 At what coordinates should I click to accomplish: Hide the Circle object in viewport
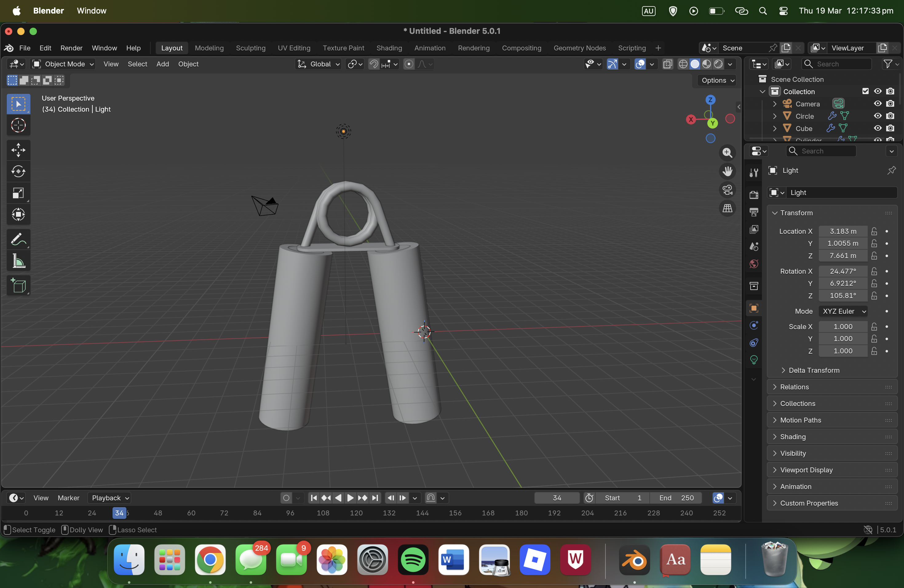[878, 116]
